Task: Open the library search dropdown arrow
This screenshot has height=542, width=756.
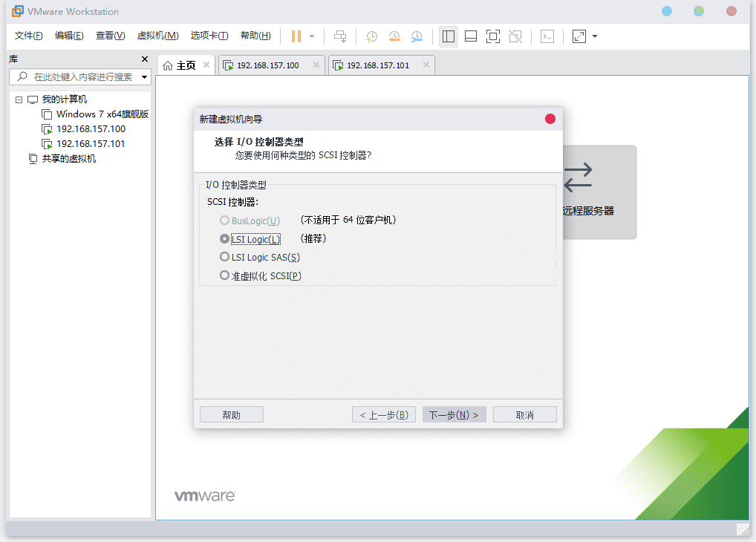Action: [144, 77]
